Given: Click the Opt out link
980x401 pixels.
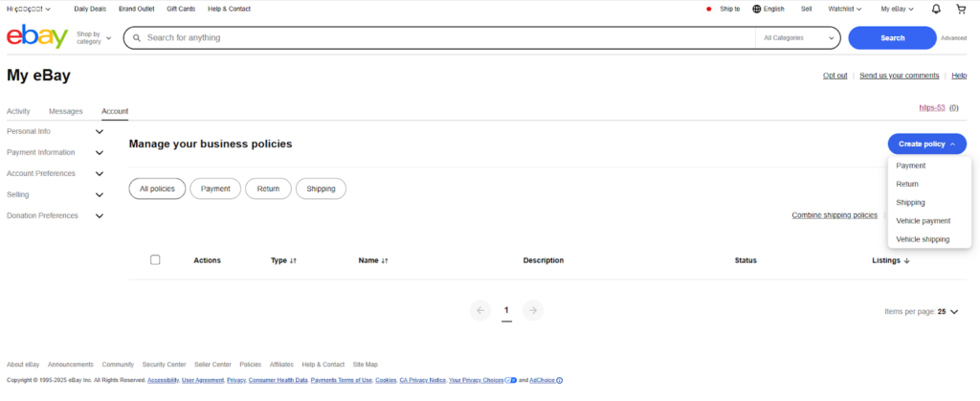Looking at the screenshot, I should (x=835, y=76).
